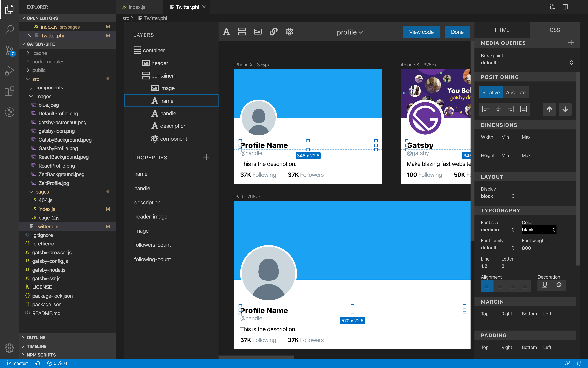
Task: Add a new property with plus icon
Action: tap(206, 157)
